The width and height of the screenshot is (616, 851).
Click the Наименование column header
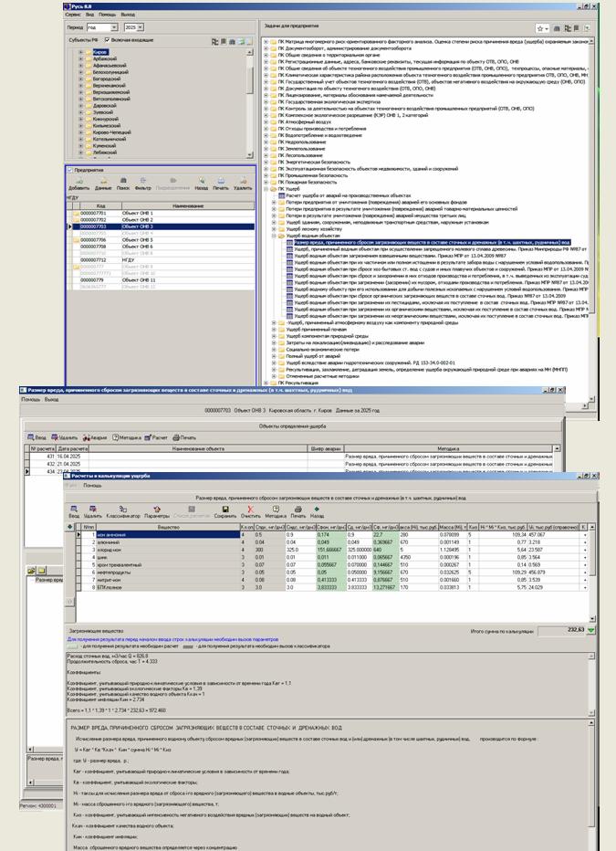tap(187, 206)
